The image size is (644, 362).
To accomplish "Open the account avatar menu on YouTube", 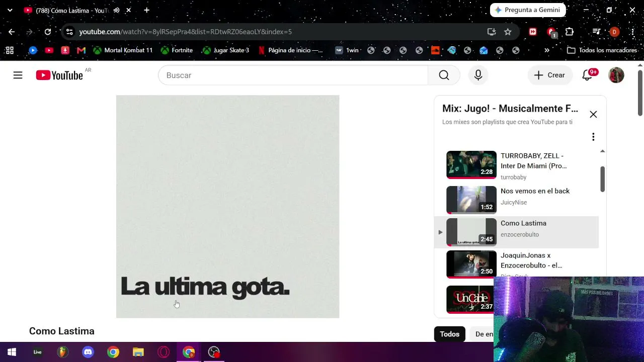I will click(616, 75).
